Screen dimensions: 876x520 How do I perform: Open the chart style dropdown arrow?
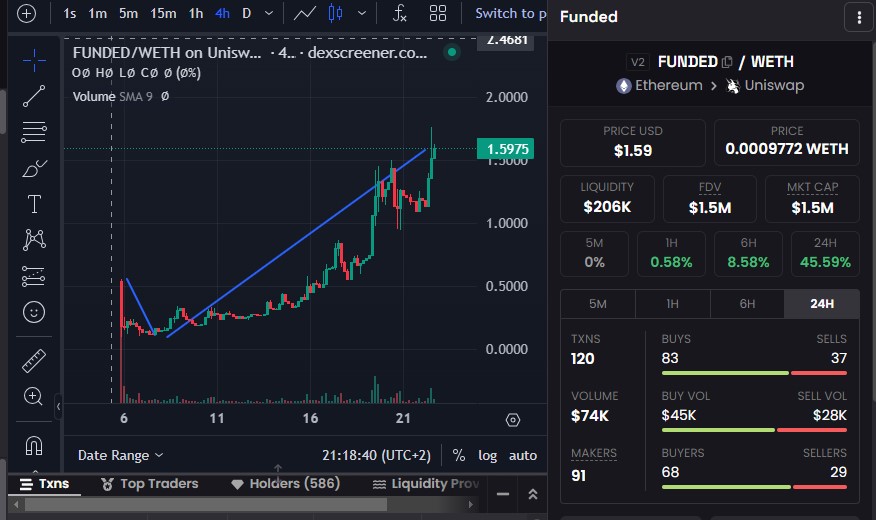361,14
